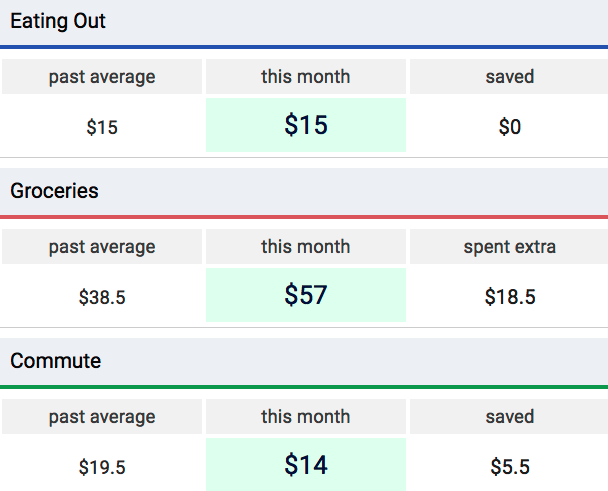Viewport: 608px width, 491px height.
Task: Click the Groceries past average label
Action: (x=102, y=247)
